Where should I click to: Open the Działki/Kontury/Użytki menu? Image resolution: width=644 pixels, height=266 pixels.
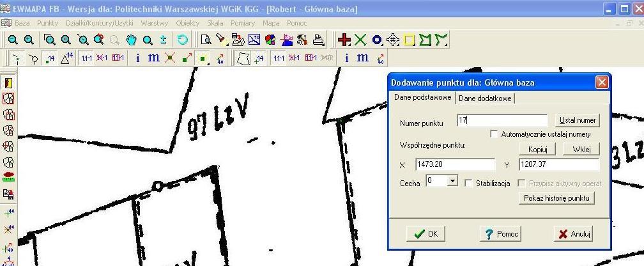(x=100, y=23)
